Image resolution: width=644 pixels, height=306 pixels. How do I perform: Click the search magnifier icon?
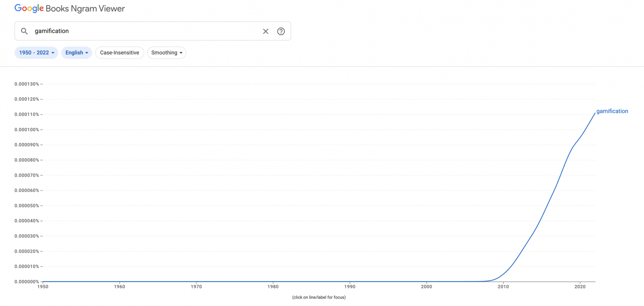pyautogui.click(x=24, y=31)
